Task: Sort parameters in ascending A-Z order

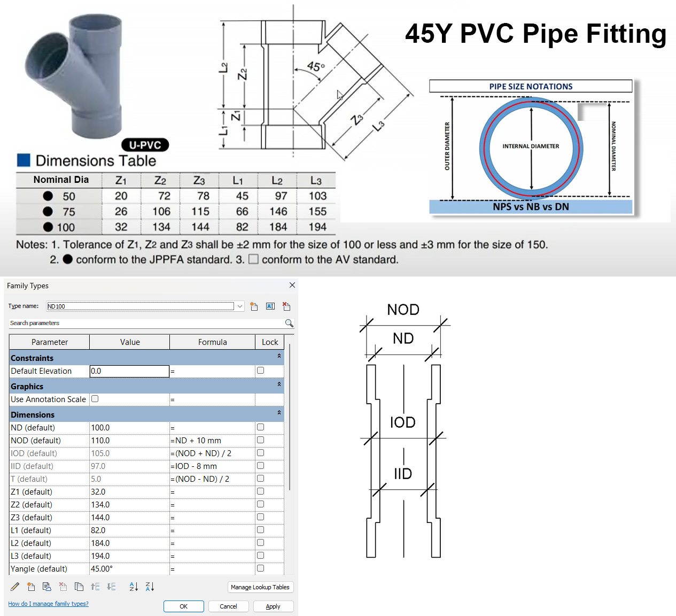Action: point(134,587)
